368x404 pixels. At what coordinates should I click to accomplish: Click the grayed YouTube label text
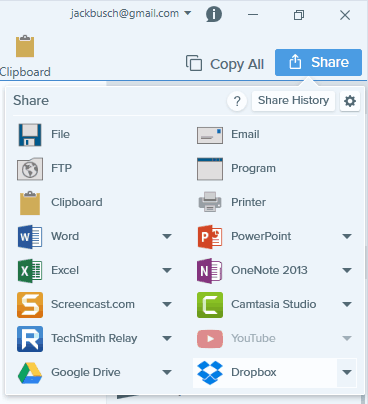click(253, 338)
